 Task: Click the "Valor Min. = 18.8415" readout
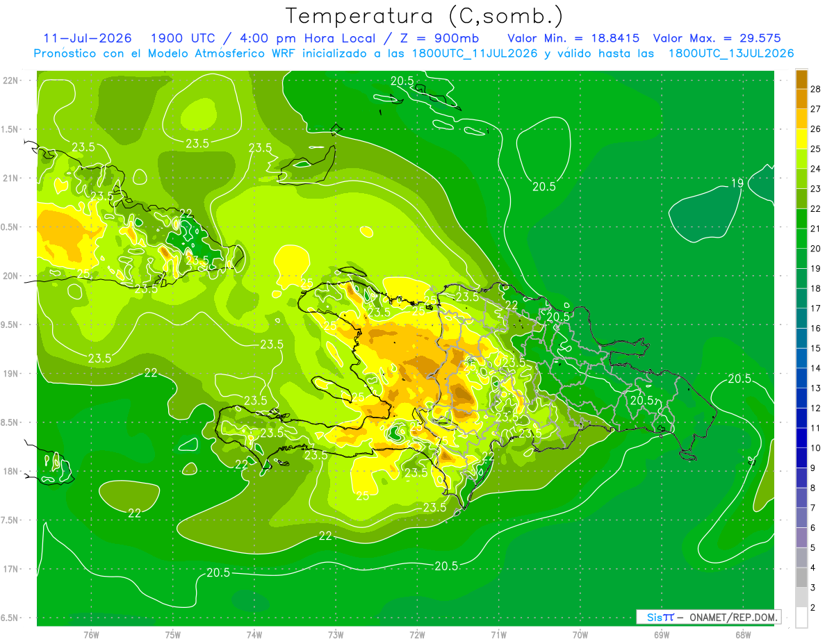(x=573, y=38)
